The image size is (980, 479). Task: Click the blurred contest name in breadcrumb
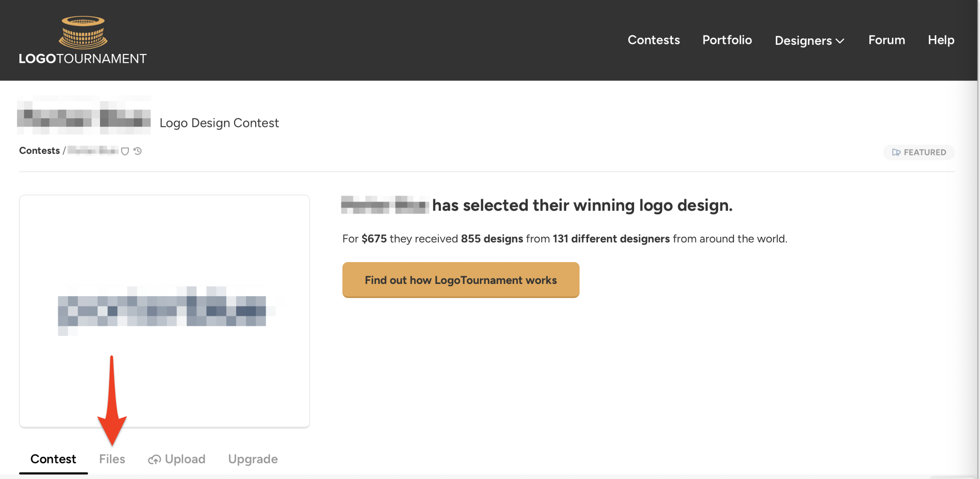(93, 151)
